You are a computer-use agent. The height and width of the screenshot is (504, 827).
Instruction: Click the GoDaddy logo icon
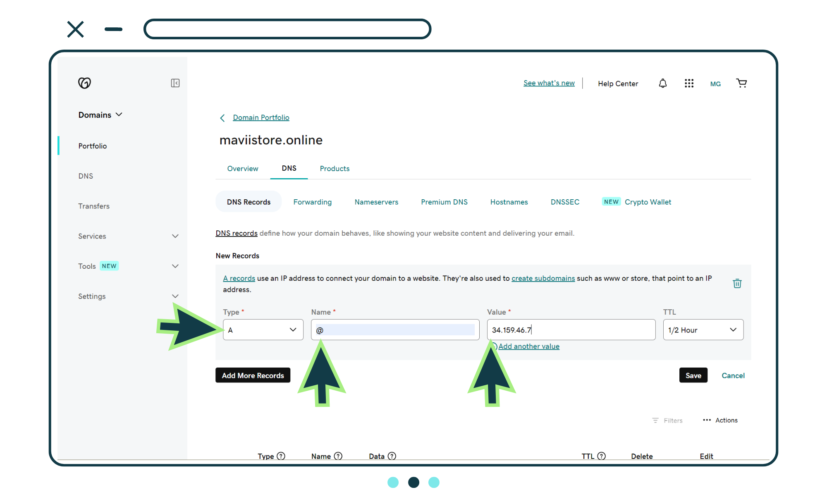84,83
